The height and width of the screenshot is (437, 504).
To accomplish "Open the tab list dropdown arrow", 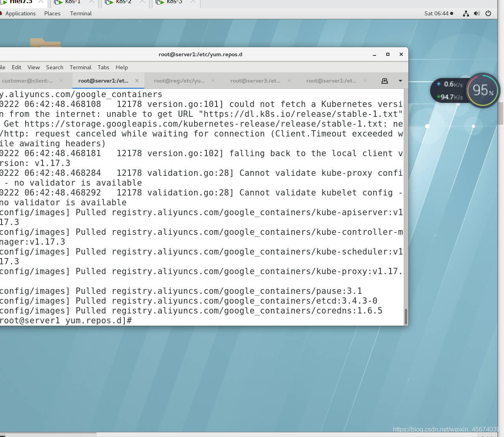I will click(400, 81).
